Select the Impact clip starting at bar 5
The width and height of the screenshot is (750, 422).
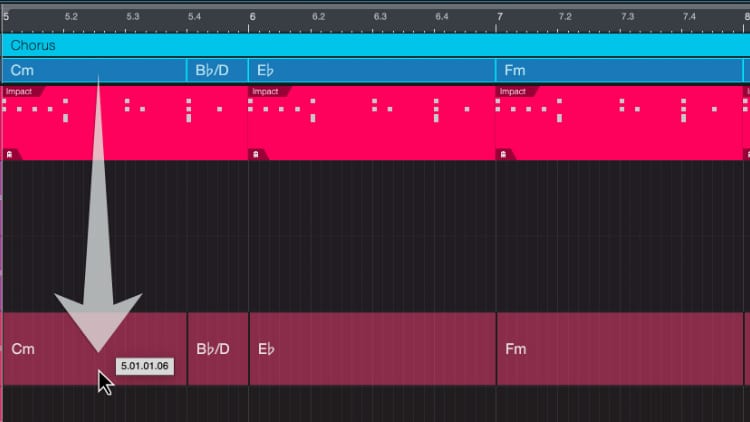125,123
